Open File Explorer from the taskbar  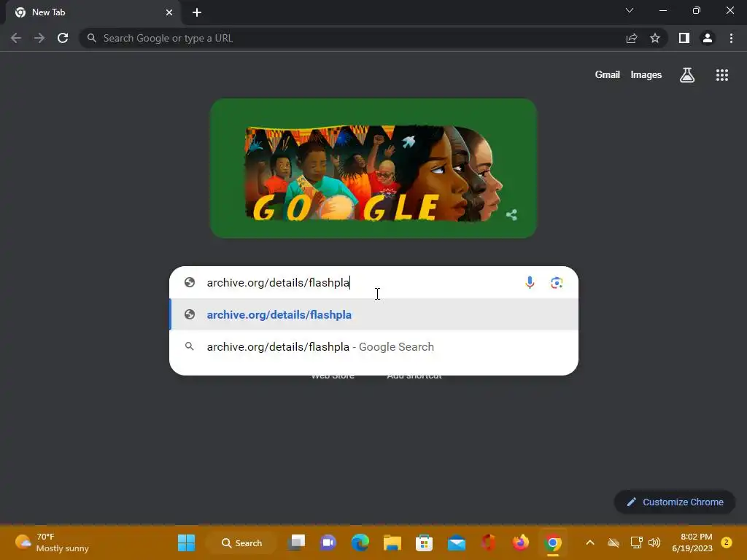(x=392, y=542)
